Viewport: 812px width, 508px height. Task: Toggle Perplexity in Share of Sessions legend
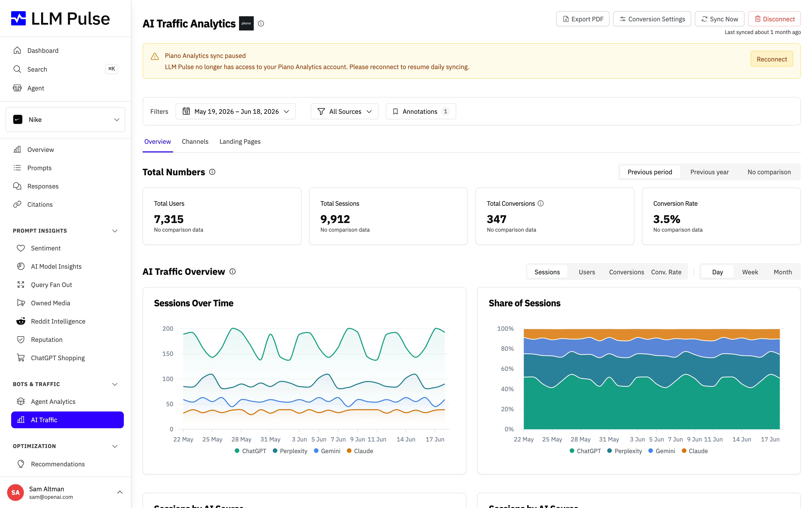[x=624, y=451]
